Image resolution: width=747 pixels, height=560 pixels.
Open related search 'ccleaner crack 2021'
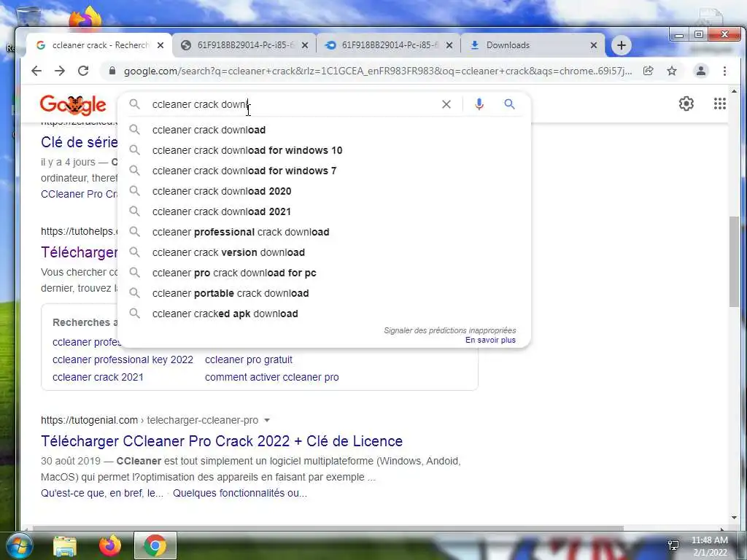(98, 377)
